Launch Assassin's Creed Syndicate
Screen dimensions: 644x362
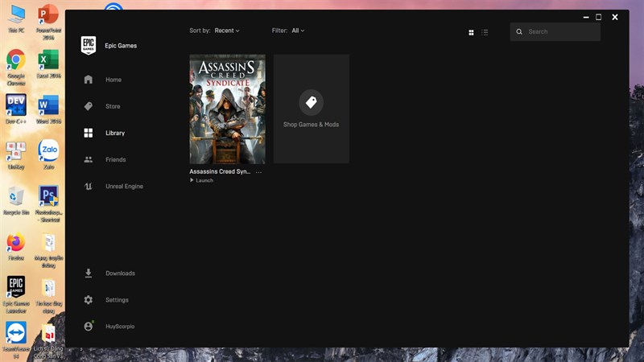click(x=203, y=180)
